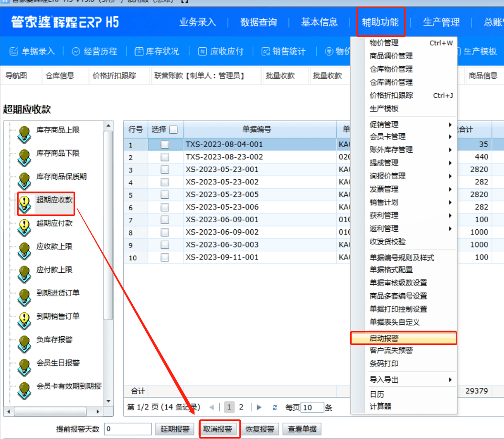This screenshot has width=504, height=439.
Task: Click the 超期应付款 warning bulb icon
Action: pos(24,227)
